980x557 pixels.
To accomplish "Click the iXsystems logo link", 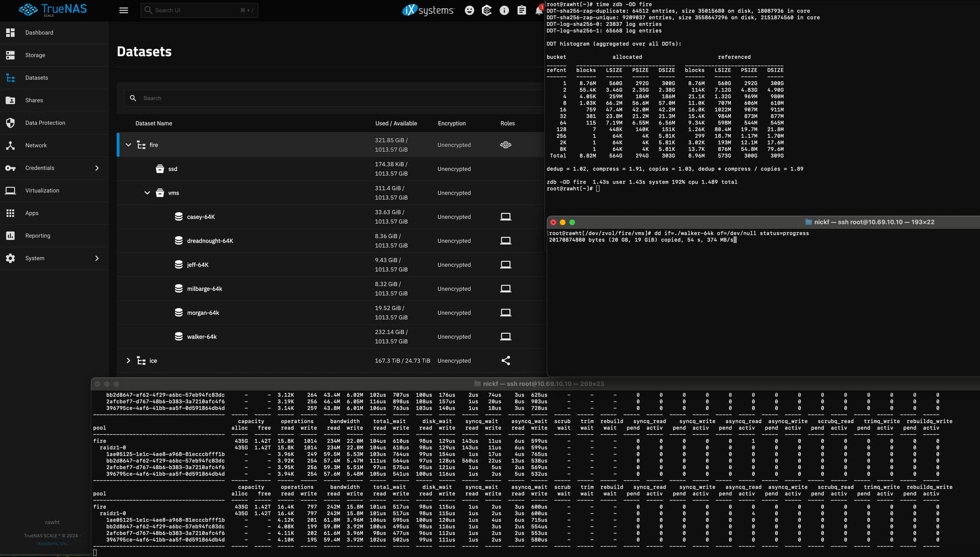I will coord(428,10).
